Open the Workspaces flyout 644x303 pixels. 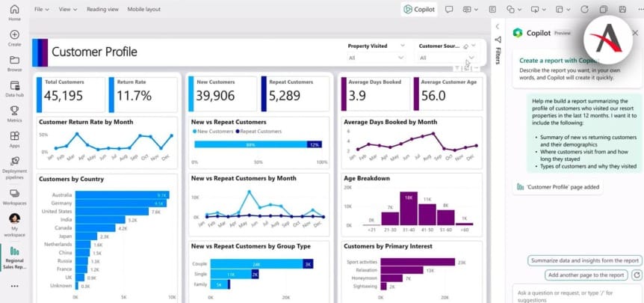(x=14, y=197)
